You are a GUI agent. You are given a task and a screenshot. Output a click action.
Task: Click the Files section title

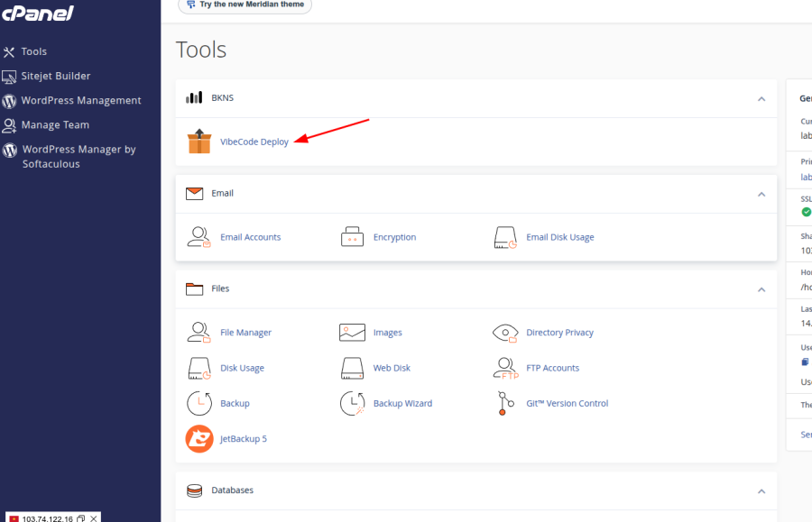[220, 288]
